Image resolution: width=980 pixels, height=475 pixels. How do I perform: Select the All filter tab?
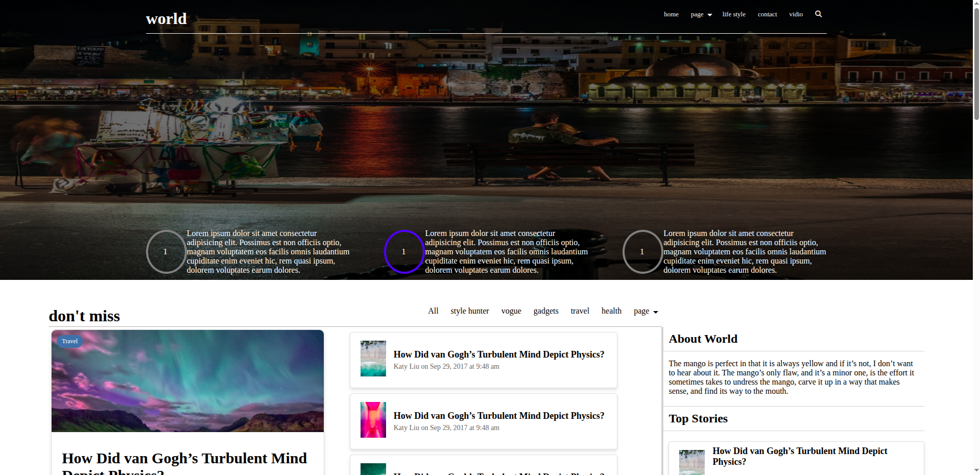click(433, 311)
